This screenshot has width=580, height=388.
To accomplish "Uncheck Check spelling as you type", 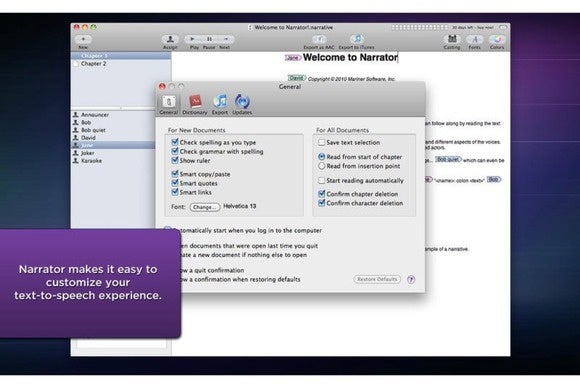I will coord(175,142).
